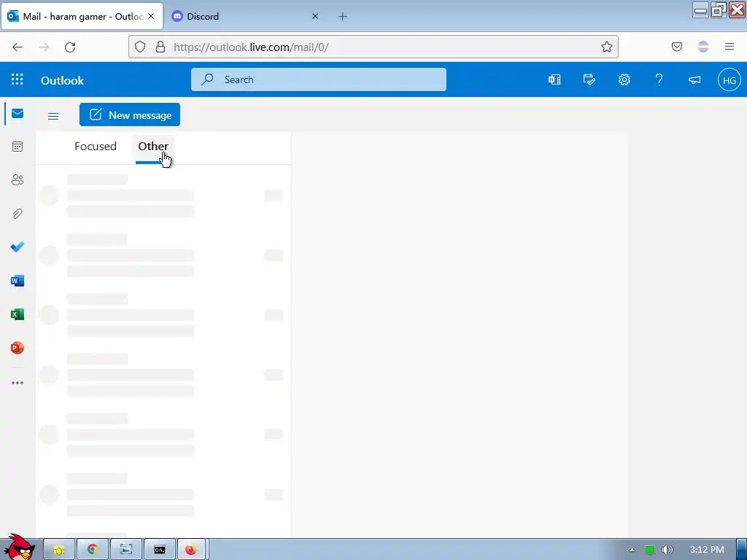Switch to the Focused inbox tab
The width and height of the screenshot is (747, 560).
96,146
